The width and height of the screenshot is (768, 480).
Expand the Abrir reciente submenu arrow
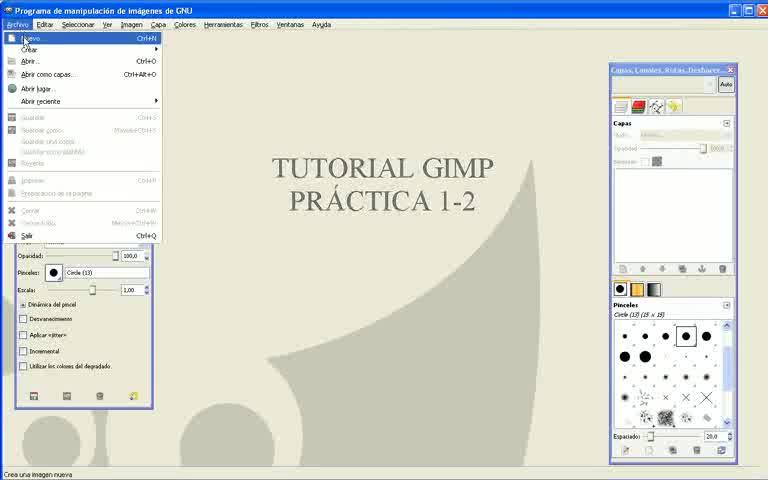pos(156,101)
